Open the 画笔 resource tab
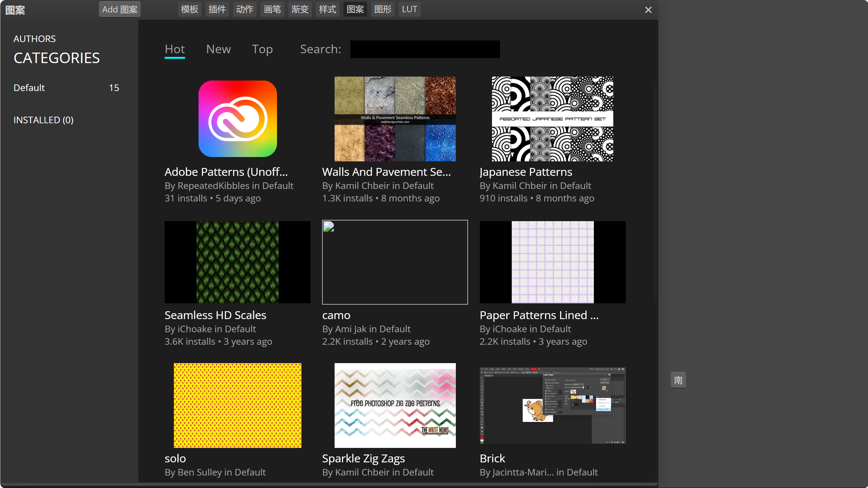 pyautogui.click(x=272, y=9)
